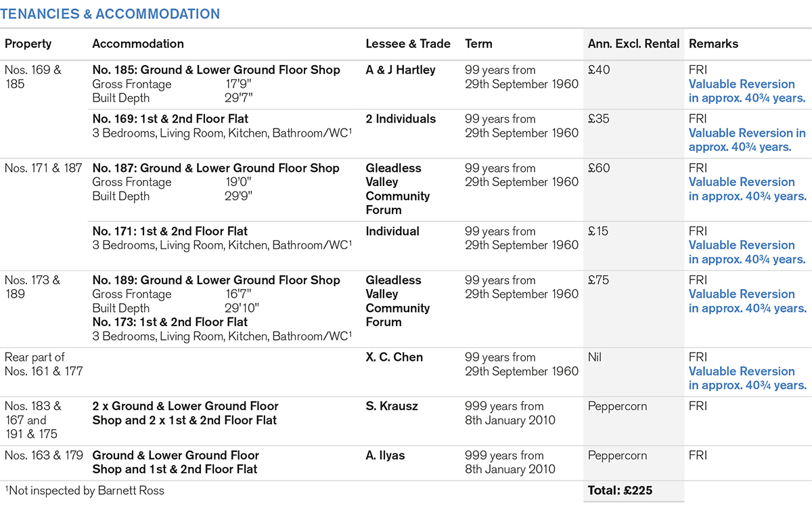Click the "2 Individuals" lessee cell
The height and width of the screenshot is (511, 812).
point(401,119)
